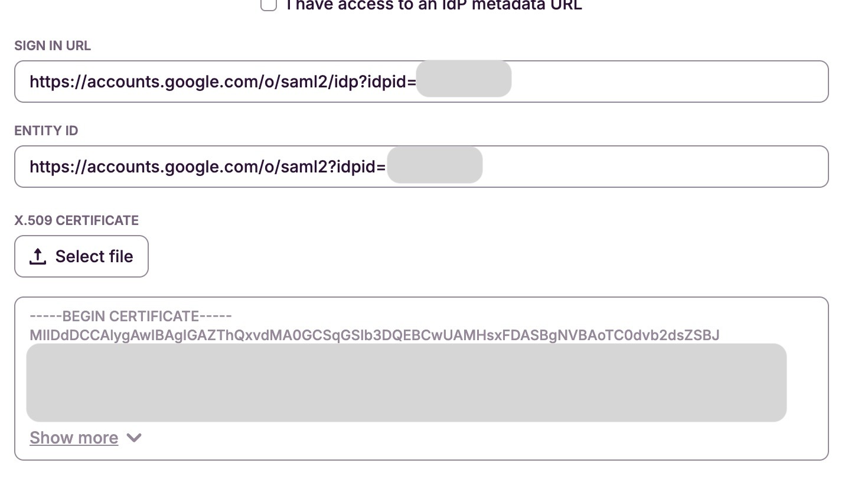
Task: Click blank space right of the BEGIN CERTIFICATE line
Action: coord(502,317)
